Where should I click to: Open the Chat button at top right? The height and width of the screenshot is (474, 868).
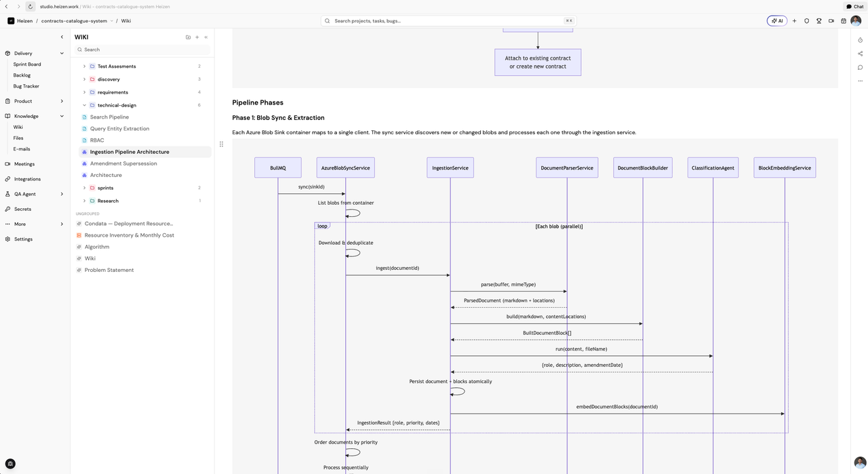click(854, 6)
